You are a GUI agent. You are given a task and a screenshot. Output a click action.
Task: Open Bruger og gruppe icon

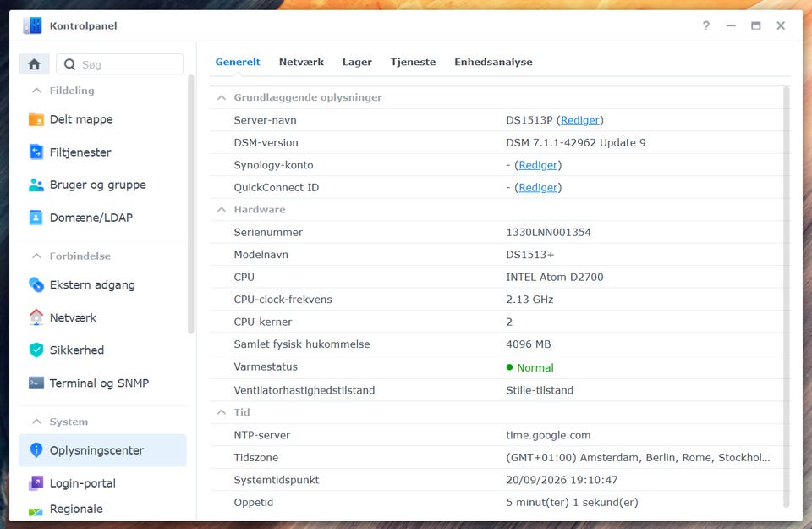(x=36, y=185)
